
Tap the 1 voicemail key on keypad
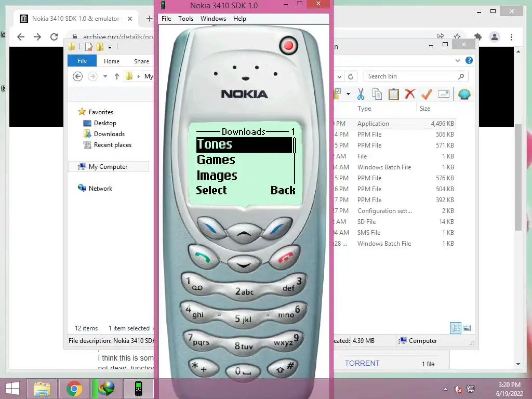(195, 284)
